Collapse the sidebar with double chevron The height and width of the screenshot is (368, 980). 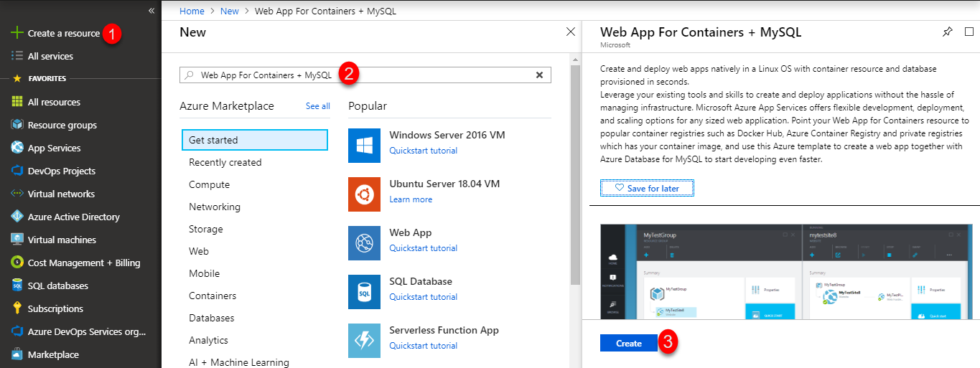coord(151,11)
